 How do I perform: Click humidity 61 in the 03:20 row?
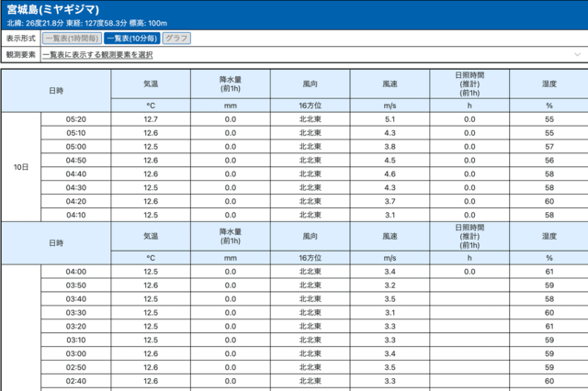click(549, 326)
